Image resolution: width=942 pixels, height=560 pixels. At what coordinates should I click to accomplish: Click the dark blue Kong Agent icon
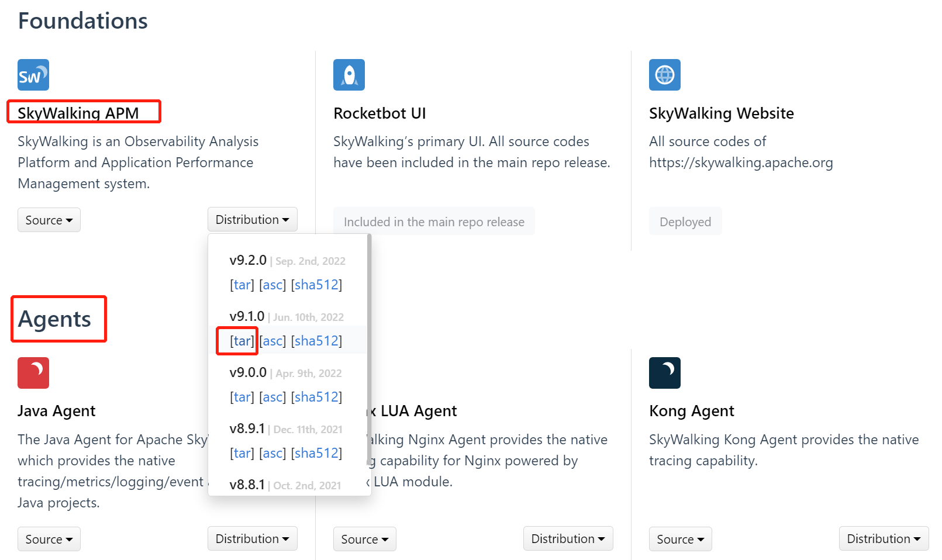click(665, 373)
